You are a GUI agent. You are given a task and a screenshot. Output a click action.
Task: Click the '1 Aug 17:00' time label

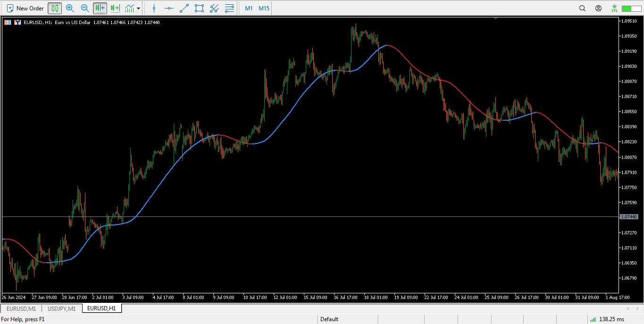(618, 298)
